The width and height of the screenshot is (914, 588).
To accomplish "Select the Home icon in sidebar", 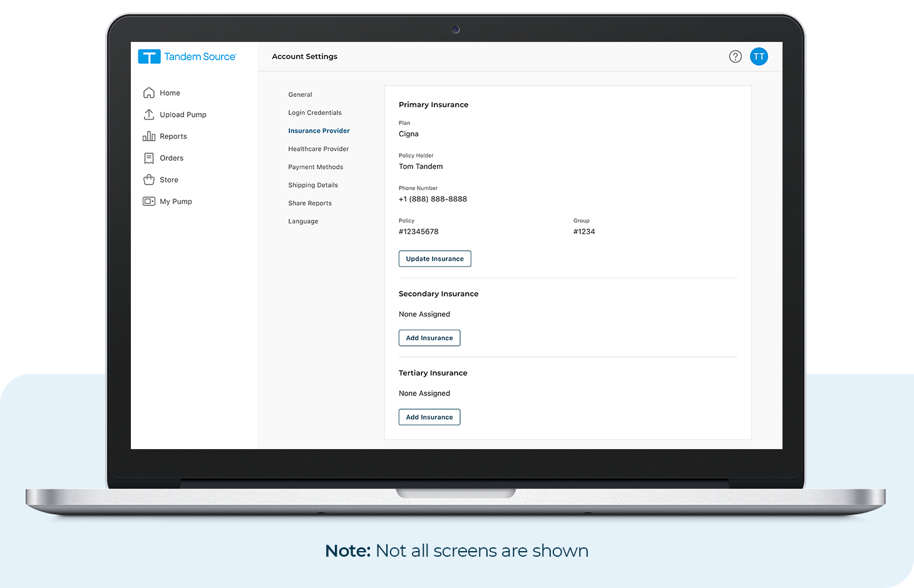I will tap(149, 93).
